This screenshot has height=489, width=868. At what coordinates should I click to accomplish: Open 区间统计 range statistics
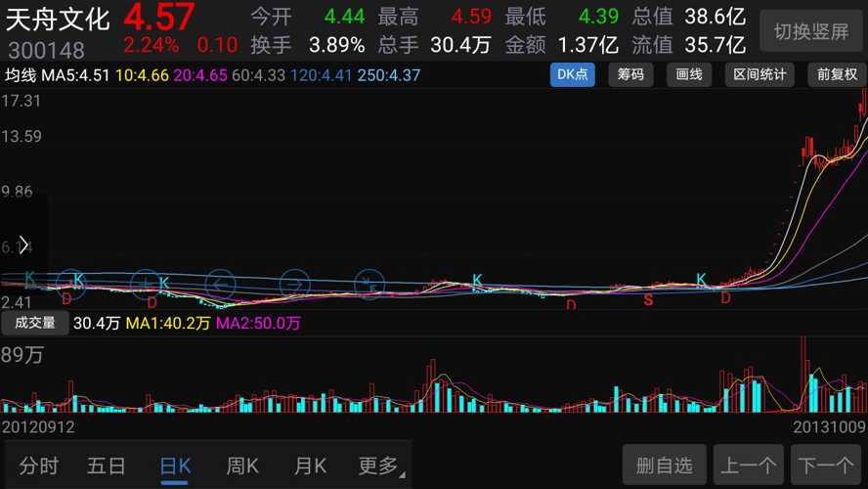pyautogui.click(x=759, y=74)
